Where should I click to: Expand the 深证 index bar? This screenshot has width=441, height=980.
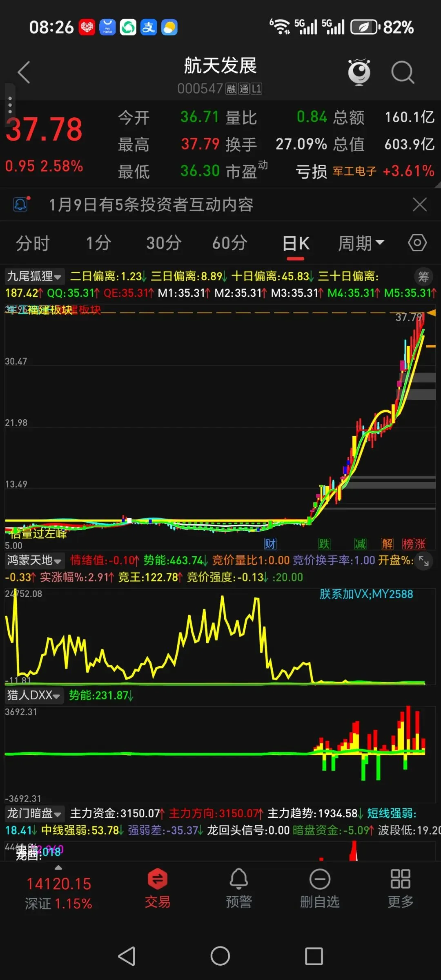pyautogui.click(x=58, y=889)
